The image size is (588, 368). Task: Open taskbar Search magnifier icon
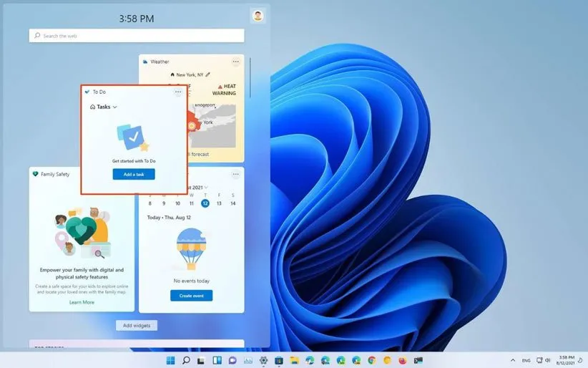[186, 360]
